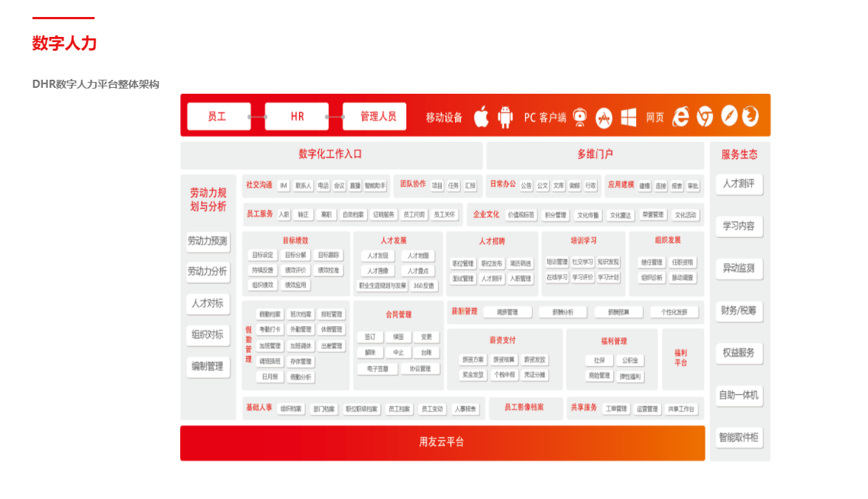Click the 用友云平台 bottom bar

pyautogui.click(x=442, y=442)
